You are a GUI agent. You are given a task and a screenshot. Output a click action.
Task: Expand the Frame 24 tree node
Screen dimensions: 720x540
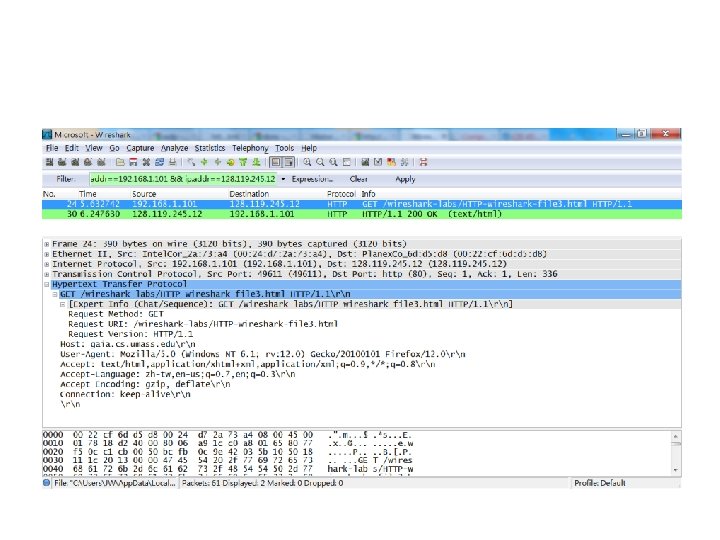point(46,244)
